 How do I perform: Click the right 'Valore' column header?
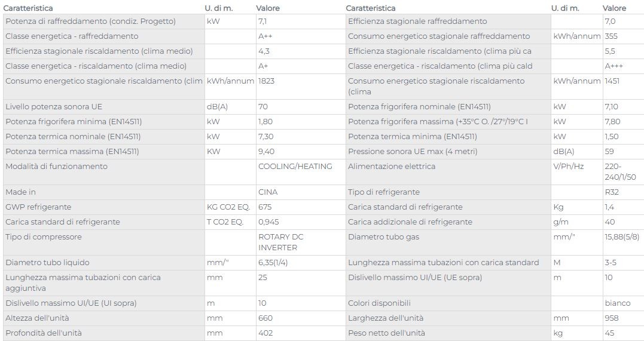614,8
